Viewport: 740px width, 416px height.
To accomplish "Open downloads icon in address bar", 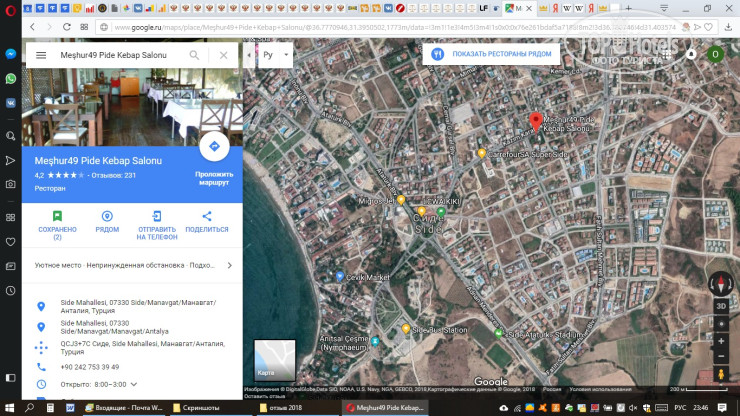I will point(728,27).
